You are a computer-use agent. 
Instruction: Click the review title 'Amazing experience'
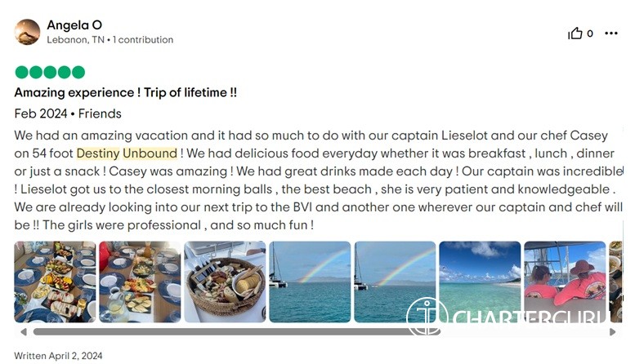(x=126, y=93)
